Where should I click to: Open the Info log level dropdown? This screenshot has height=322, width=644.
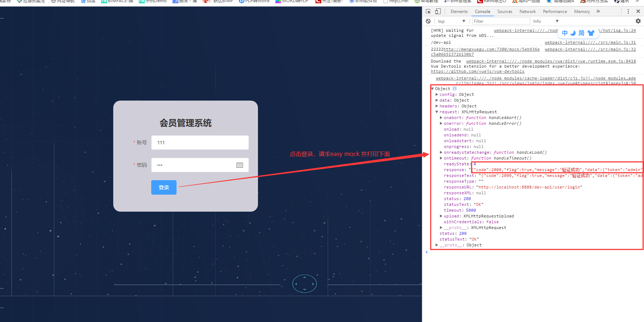[546, 21]
